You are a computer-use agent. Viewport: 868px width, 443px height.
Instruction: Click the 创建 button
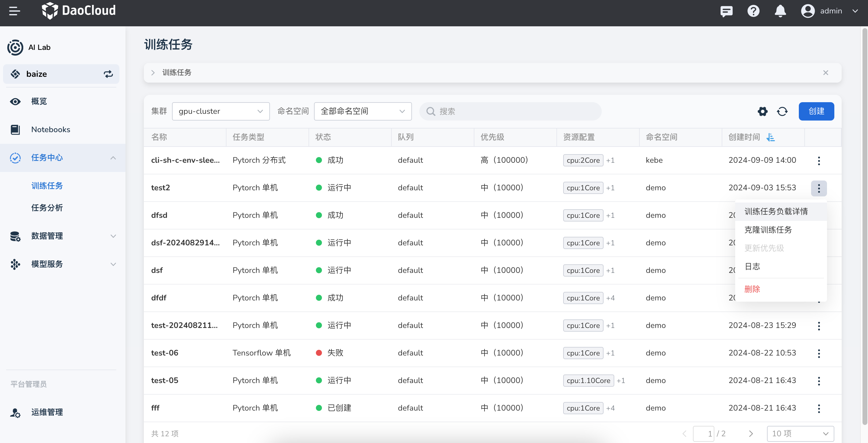coord(816,111)
